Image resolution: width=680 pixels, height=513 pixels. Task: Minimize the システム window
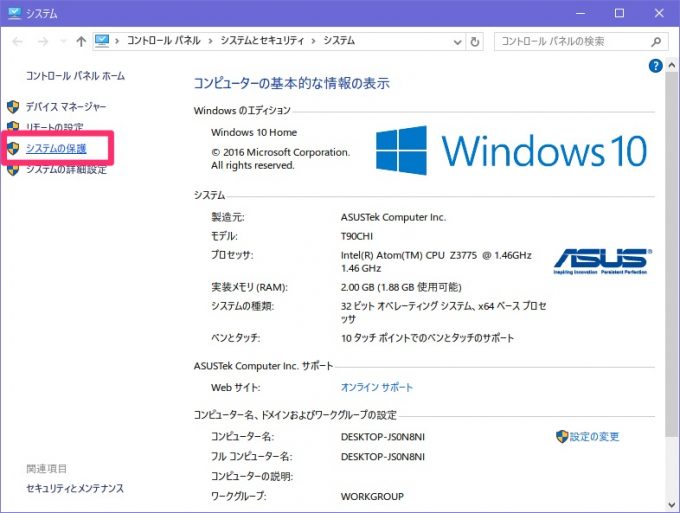(580, 13)
